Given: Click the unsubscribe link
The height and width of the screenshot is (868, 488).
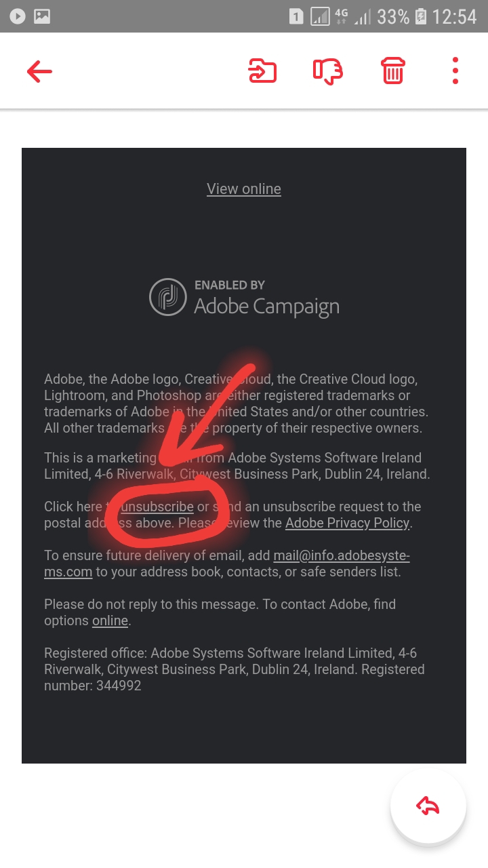Looking at the screenshot, I should (157, 507).
